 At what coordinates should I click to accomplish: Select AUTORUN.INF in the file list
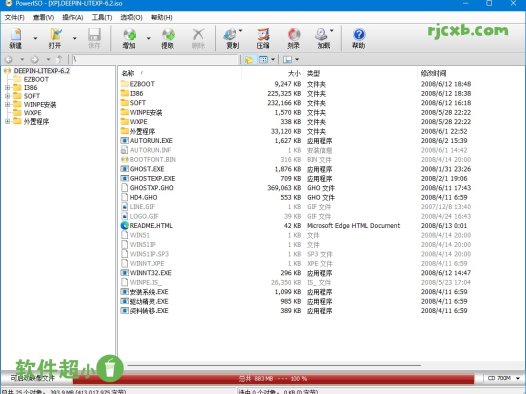coord(150,150)
